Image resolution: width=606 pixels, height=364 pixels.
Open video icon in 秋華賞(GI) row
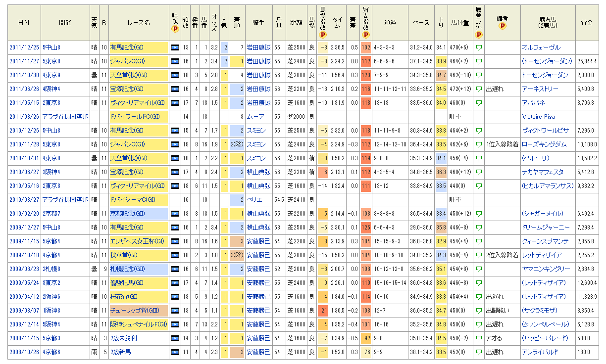click(x=174, y=255)
